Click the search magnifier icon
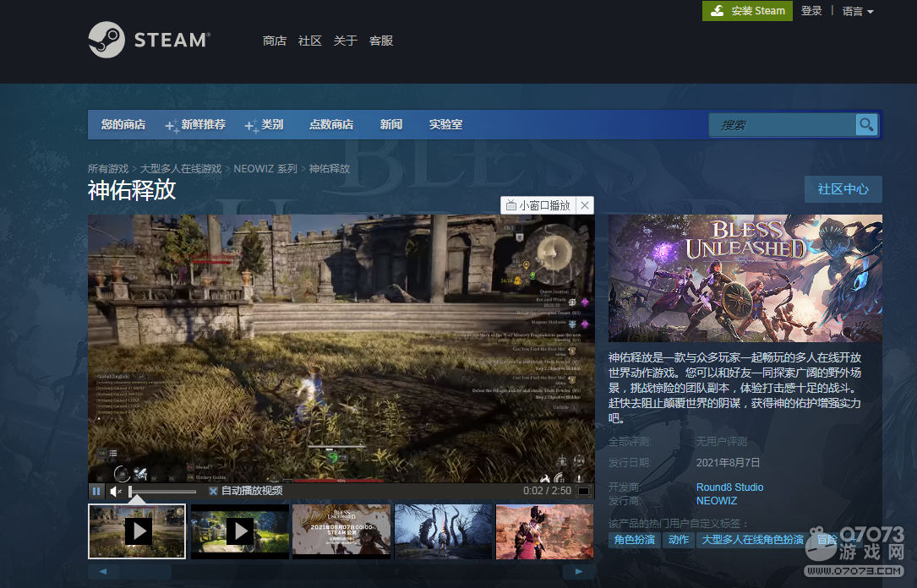This screenshot has height=588, width=917. pyautogui.click(x=866, y=124)
